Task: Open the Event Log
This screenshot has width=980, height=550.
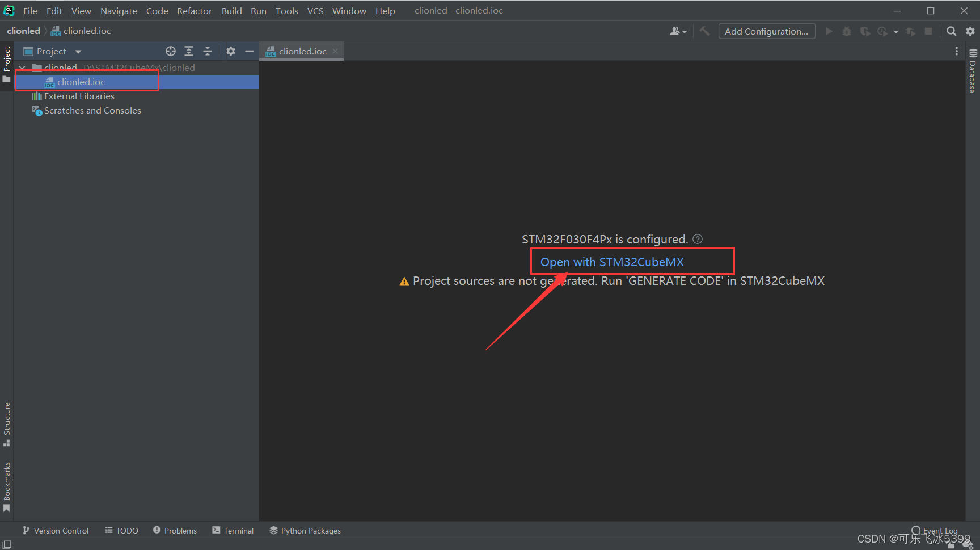Action: click(935, 531)
